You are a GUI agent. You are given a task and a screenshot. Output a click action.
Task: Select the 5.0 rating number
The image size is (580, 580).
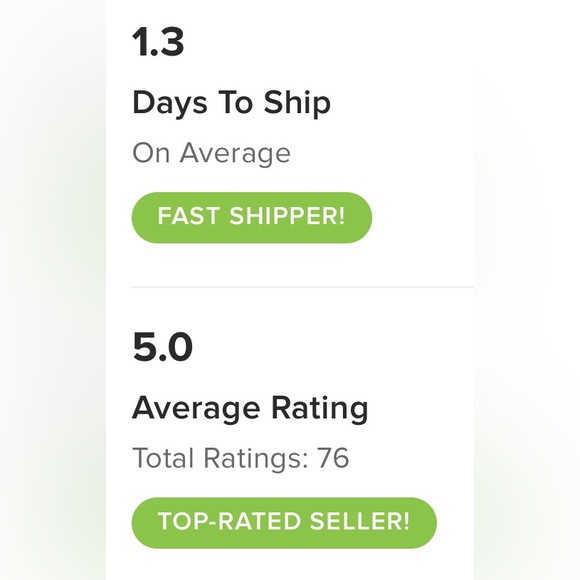[x=162, y=347]
